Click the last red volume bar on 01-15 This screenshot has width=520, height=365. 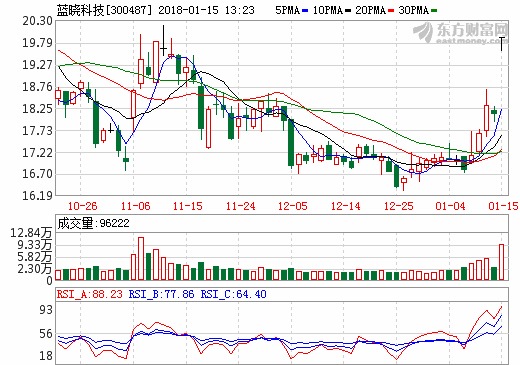click(501, 262)
